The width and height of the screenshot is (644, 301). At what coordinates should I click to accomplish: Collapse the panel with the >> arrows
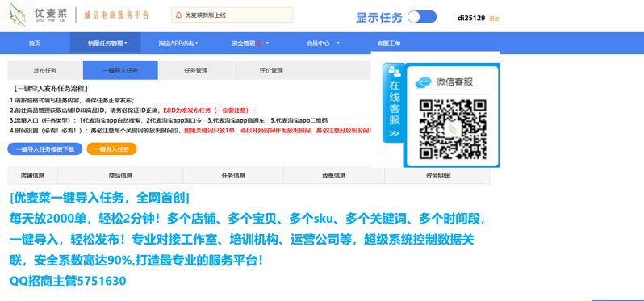(x=394, y=133)
